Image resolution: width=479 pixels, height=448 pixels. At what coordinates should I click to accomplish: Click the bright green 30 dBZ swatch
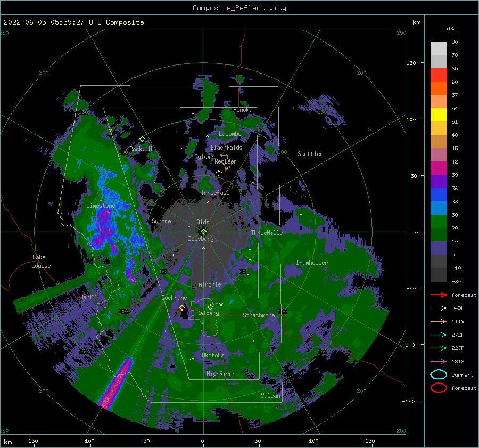pos(439,222)
